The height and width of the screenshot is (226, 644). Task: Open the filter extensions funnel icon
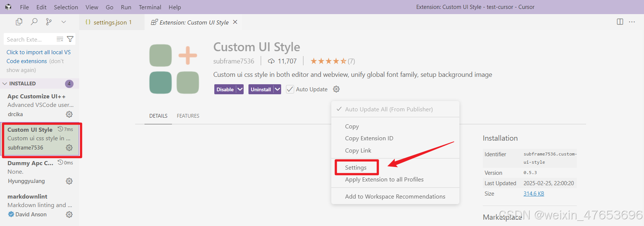click(x=70, y=39)
